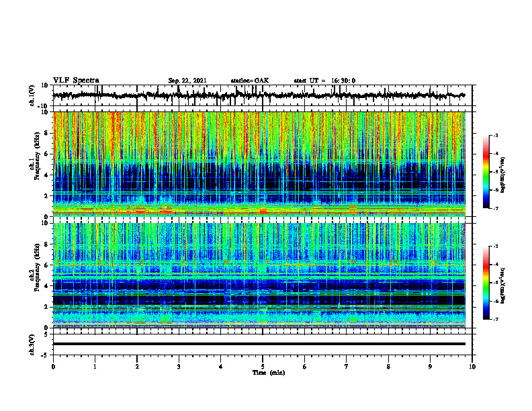
Task: Click time axis tick label "6"
Action: pos(305,367)
